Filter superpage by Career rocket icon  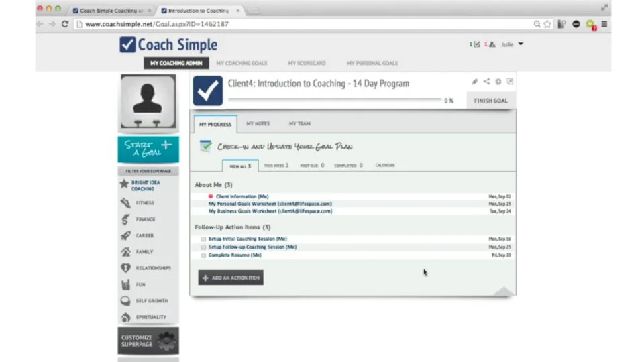click(x=125, y=235)
